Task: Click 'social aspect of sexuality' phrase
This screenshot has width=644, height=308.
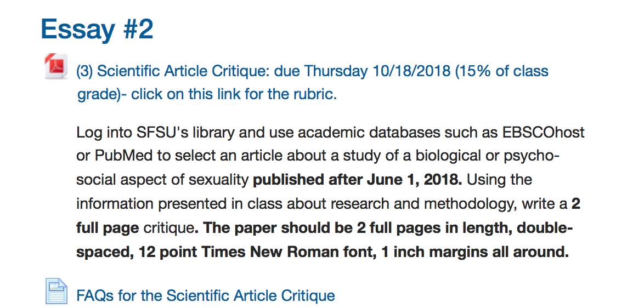Action: point(162,180)
